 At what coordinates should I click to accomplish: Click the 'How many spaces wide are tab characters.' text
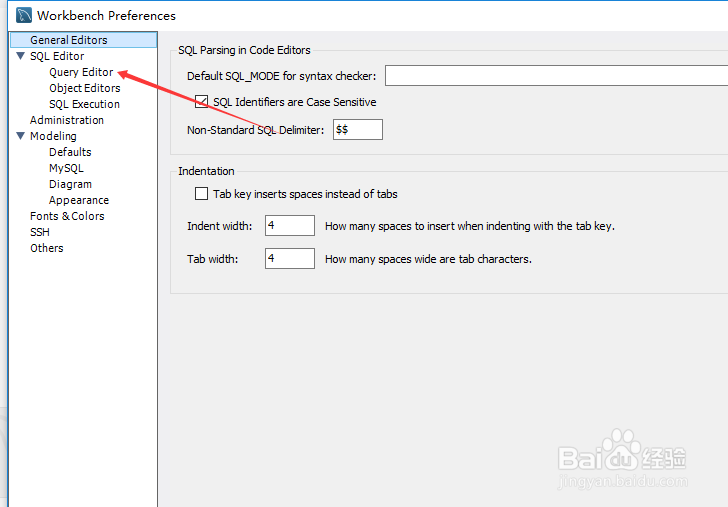pyautogui.click(x=428, y=259)
